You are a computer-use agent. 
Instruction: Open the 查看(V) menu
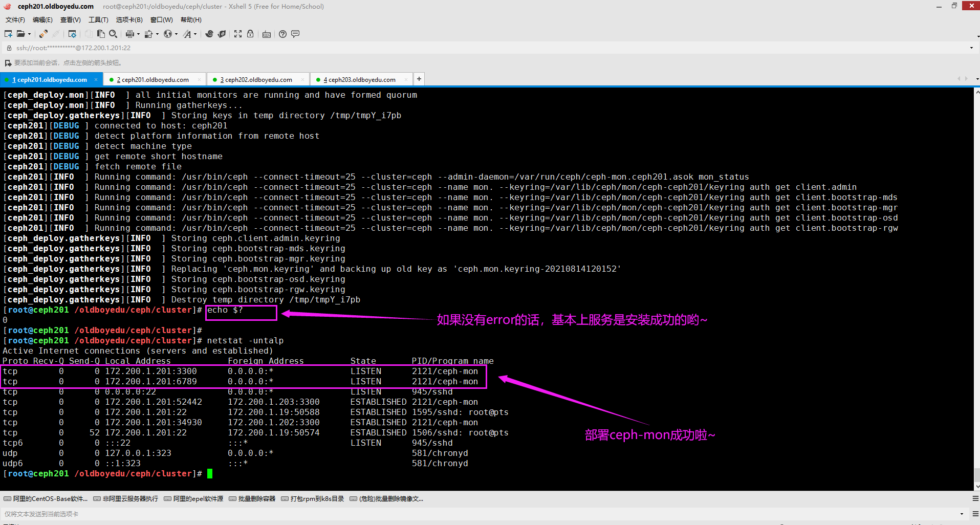point(70,20)
